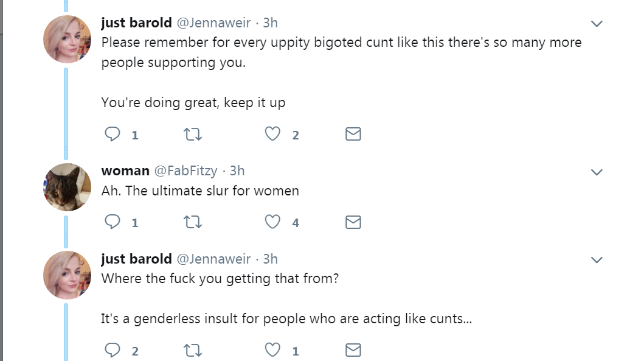Screen dimensions: 644x361
Task: Open the 3h timestamp on FabFitzy's tweet
Action: click(237, 171)
